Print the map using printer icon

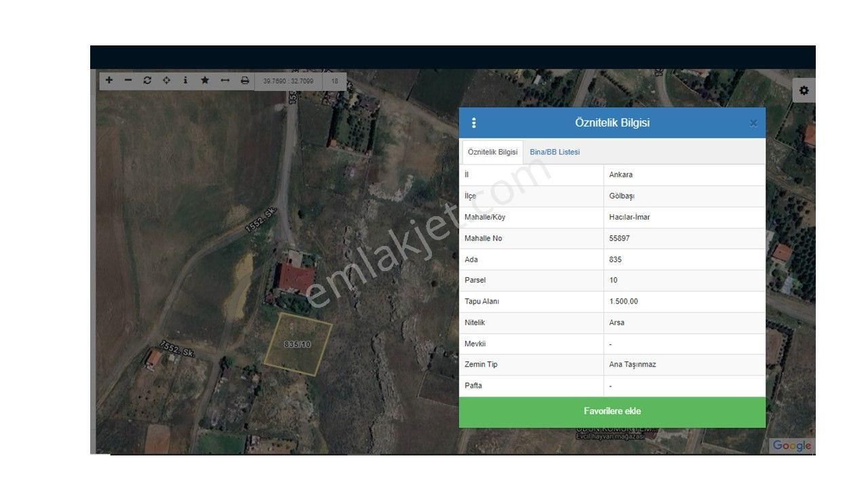tap(245, 81)
